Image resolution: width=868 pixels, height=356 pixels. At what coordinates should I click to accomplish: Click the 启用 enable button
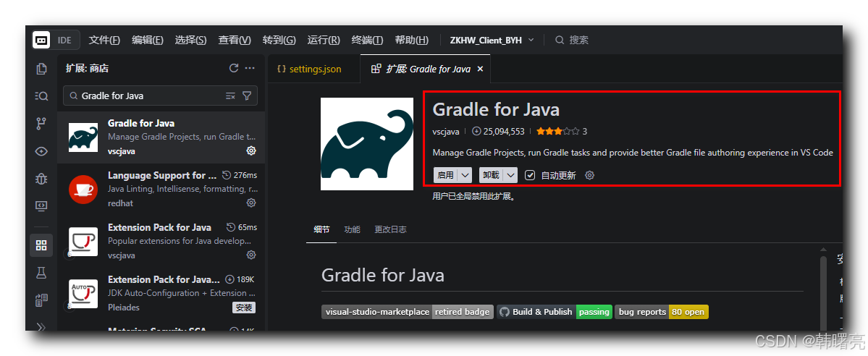coord(446,175)
